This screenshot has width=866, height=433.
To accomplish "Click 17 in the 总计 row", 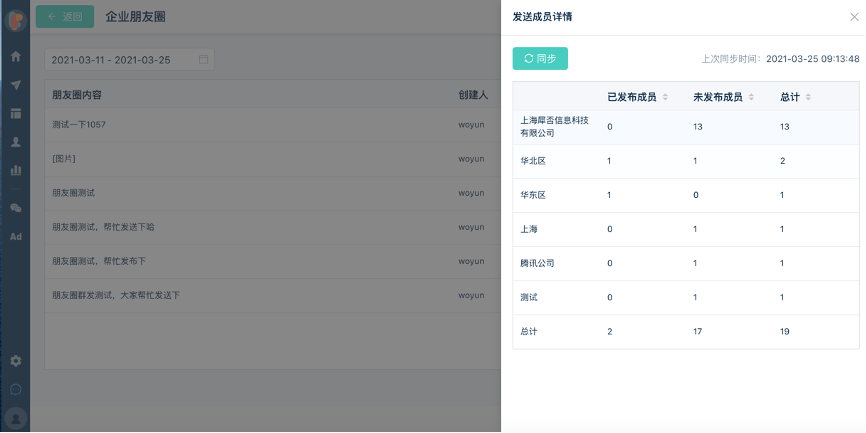I will point(698,332).
